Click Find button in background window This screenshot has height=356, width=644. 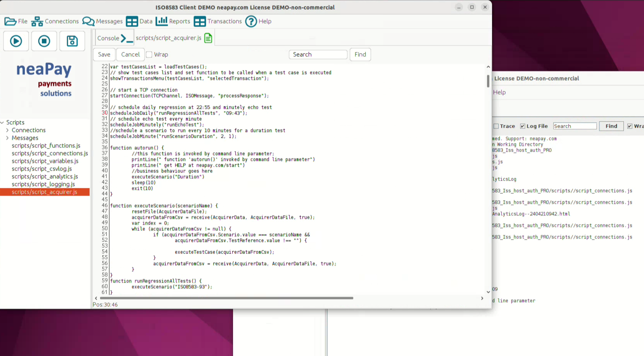tap(611, 126)
